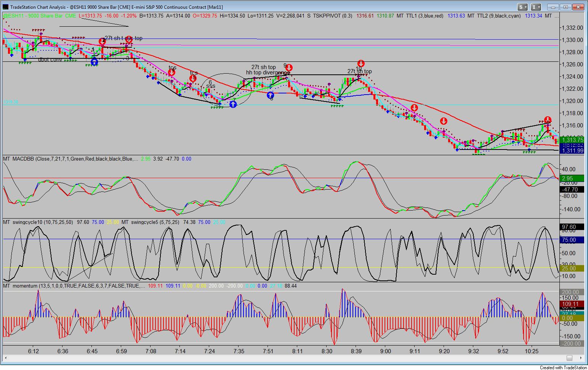The height and width of the screenshot is (370, 588).
Task: Click the 97.60 swing cycle value tag
Action: click(572, 227)
